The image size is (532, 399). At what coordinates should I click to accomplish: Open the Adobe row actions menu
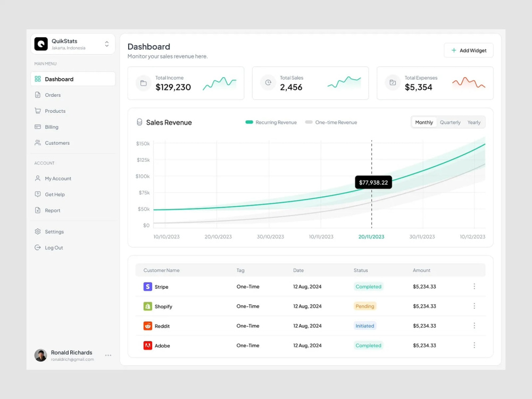475,345
